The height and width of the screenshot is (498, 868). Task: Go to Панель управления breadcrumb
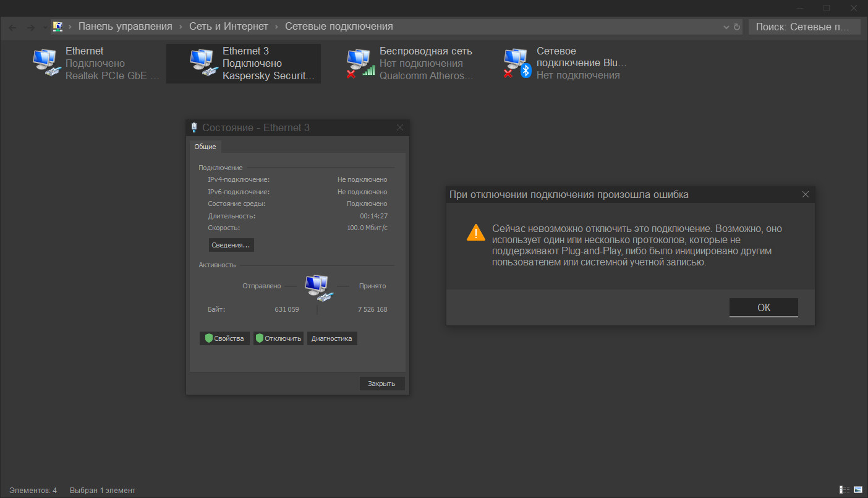click(x=126, y=26)
